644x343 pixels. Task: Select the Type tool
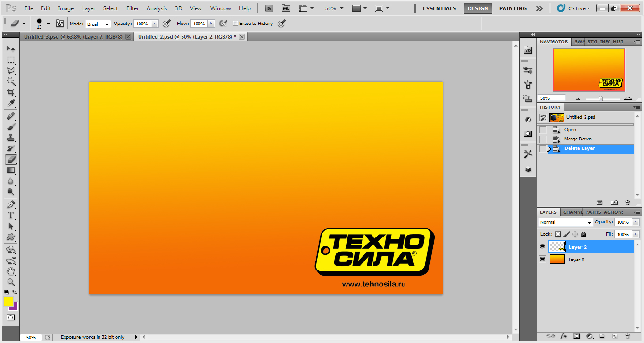point(10,215)
